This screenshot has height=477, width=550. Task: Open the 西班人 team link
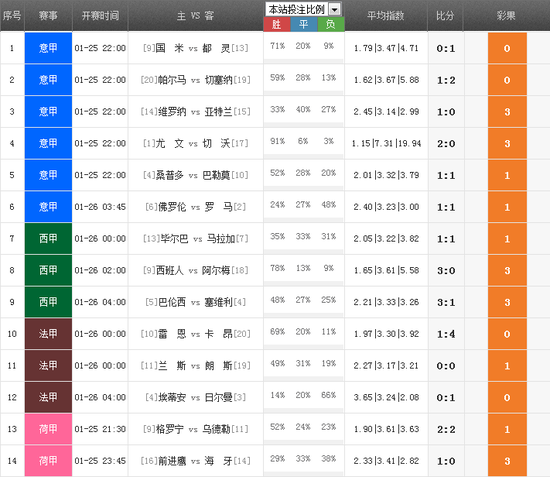(x=170, y=270)
